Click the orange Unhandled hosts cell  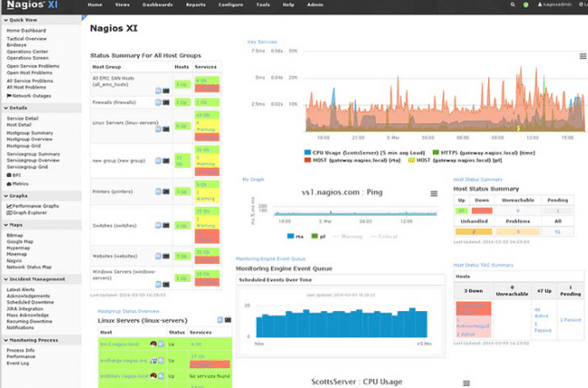coord(474,232)
